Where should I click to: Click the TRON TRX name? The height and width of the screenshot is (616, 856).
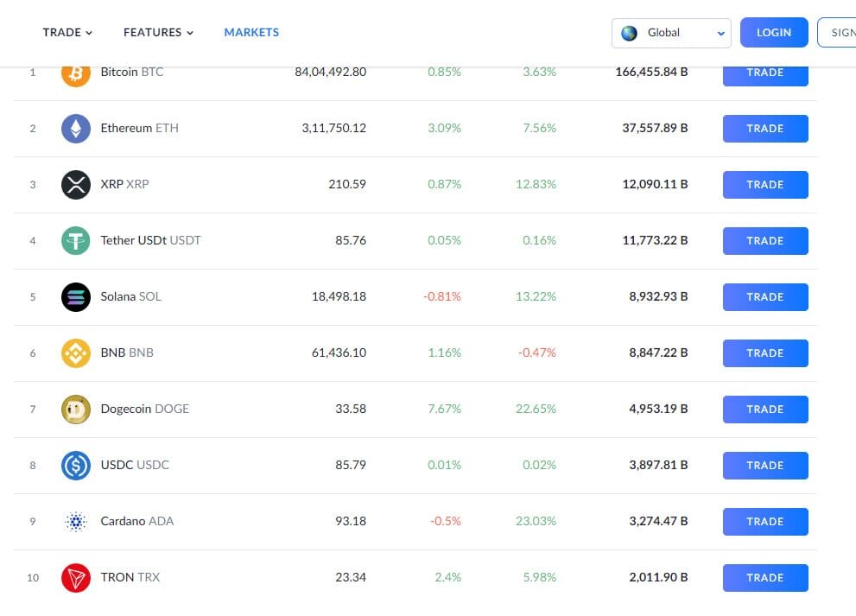click(130, 577)
